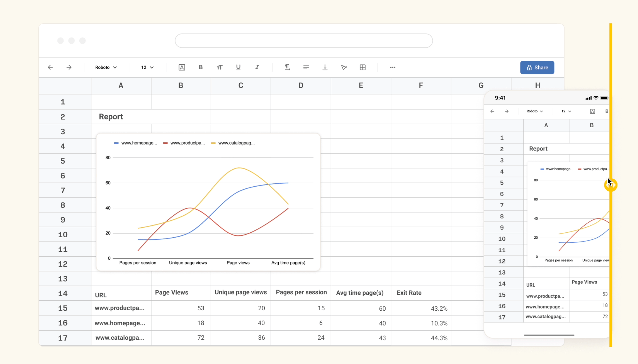Click the browser address bar field
This screenshot has height=364, width=638.
[x=303, y=41]
